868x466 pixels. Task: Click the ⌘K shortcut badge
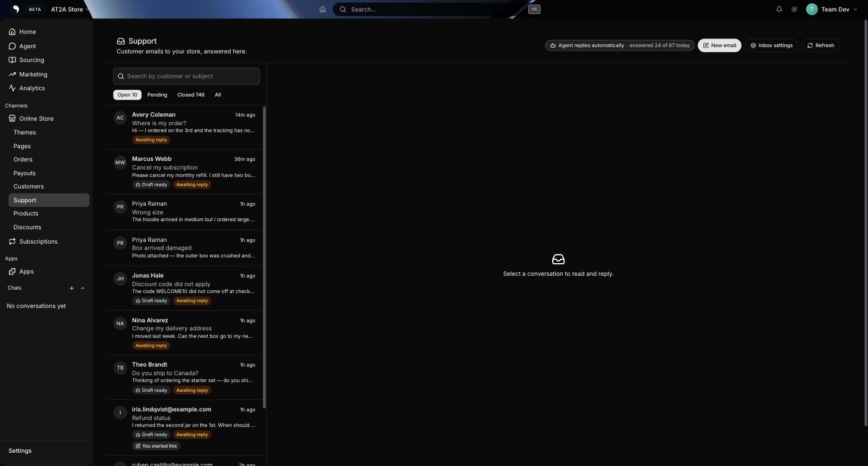click(534, 9)
